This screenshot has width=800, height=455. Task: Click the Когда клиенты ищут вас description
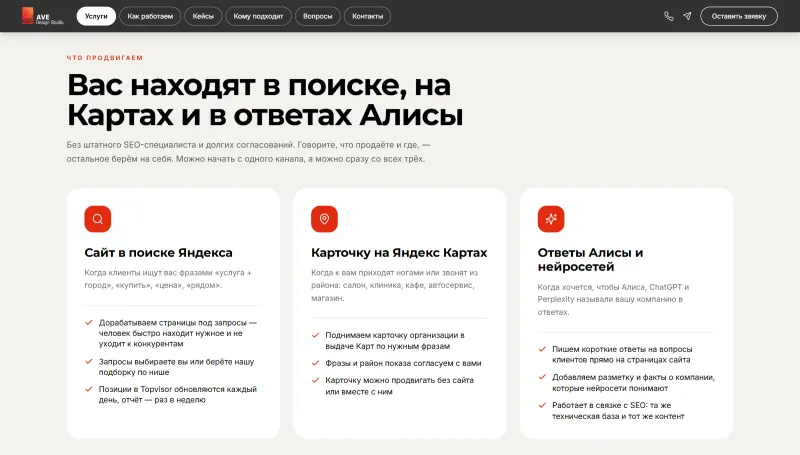(x=168, y=279)
